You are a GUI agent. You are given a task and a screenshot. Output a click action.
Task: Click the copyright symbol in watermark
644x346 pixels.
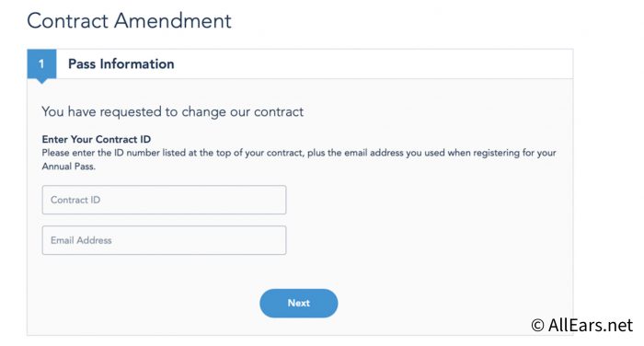[537, 326]
